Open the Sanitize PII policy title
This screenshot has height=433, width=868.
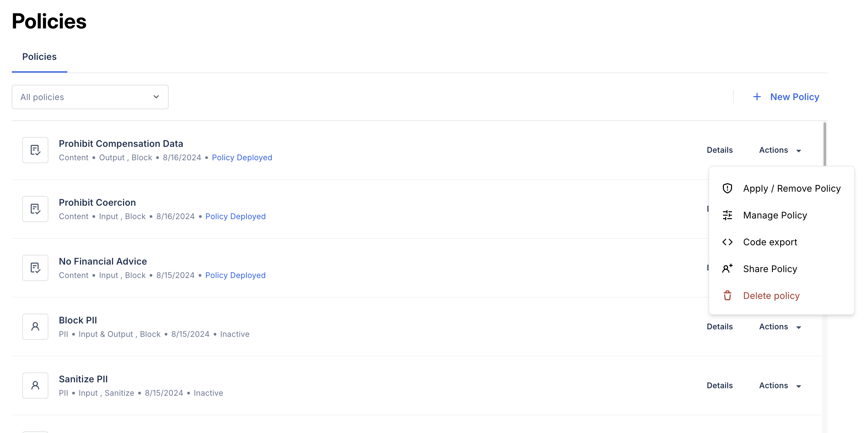pyautogui.click(x=83, y=379)
